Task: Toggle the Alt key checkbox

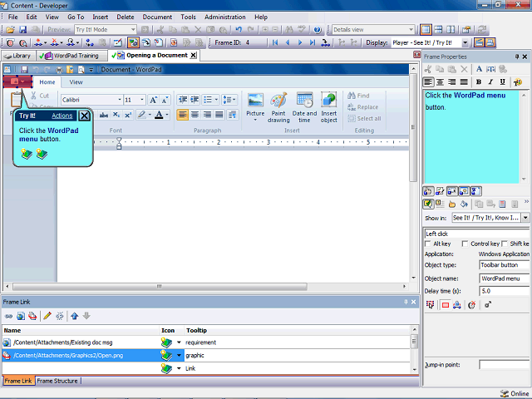Action: click(428, 244)
